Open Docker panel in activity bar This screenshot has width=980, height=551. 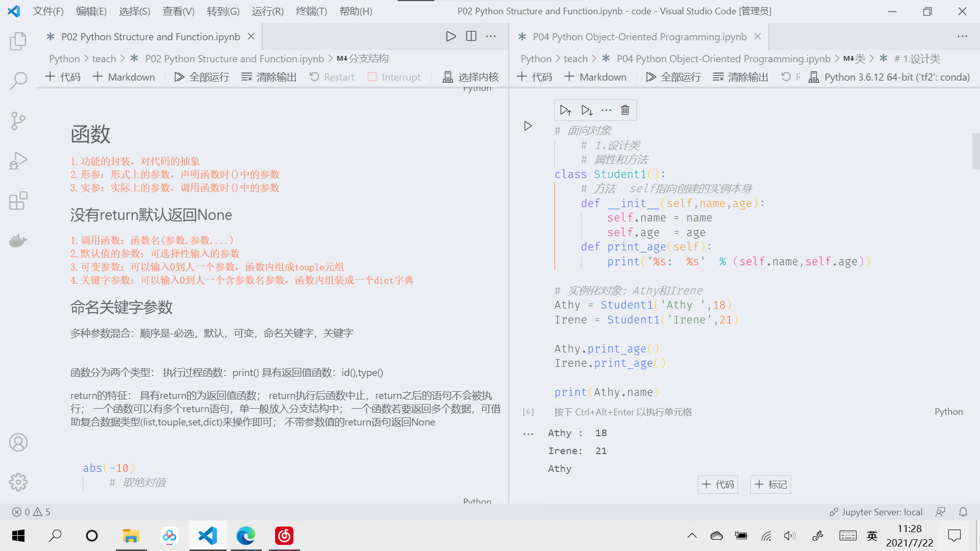(18, 240)
